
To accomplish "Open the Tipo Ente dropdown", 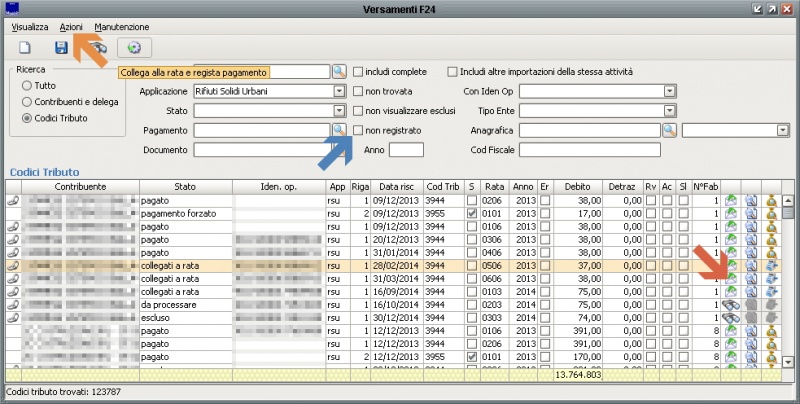I will tap(669, 110).
